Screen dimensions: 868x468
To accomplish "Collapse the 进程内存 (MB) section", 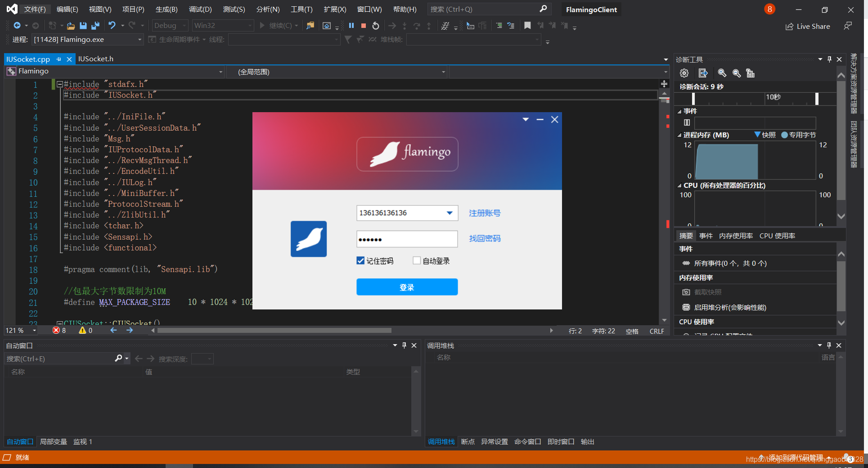I will point(679,135).
